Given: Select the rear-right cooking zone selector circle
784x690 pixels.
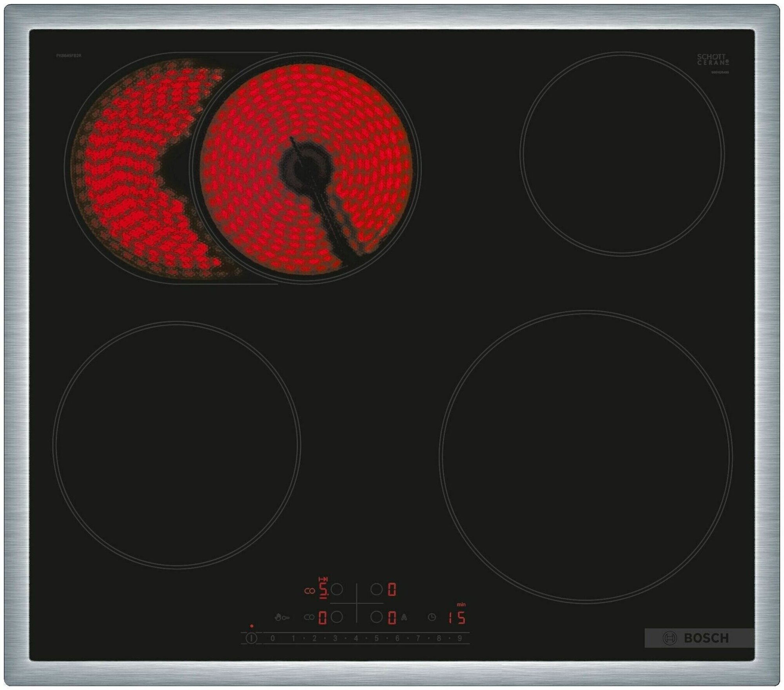Looking at the screenshot, I should 376,590.
